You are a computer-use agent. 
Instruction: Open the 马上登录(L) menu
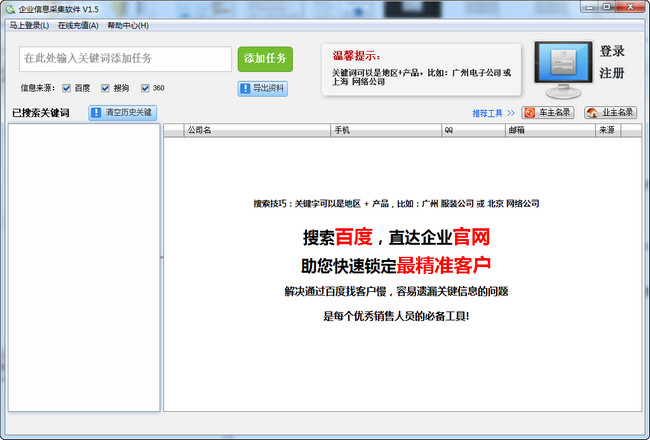pos(29,26)
